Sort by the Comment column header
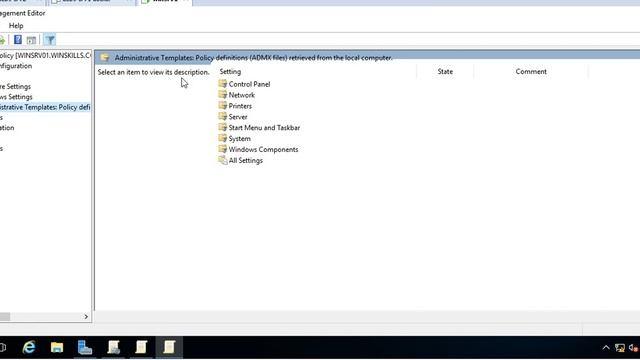Image resolution: width=640 pixels, height=360 pixels. pyautogui.click(x=531, y=71)
